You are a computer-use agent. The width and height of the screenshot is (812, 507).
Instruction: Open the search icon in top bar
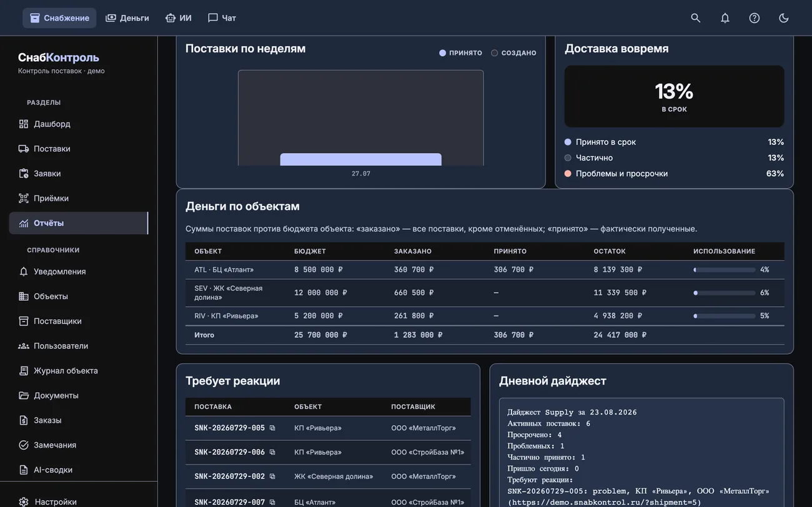695,18
